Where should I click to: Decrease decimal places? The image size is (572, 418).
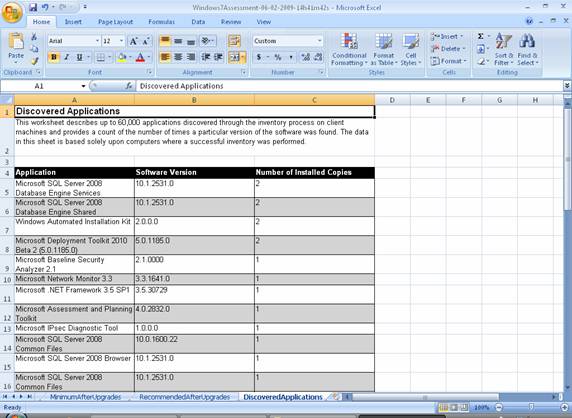(x=318, y=57)
